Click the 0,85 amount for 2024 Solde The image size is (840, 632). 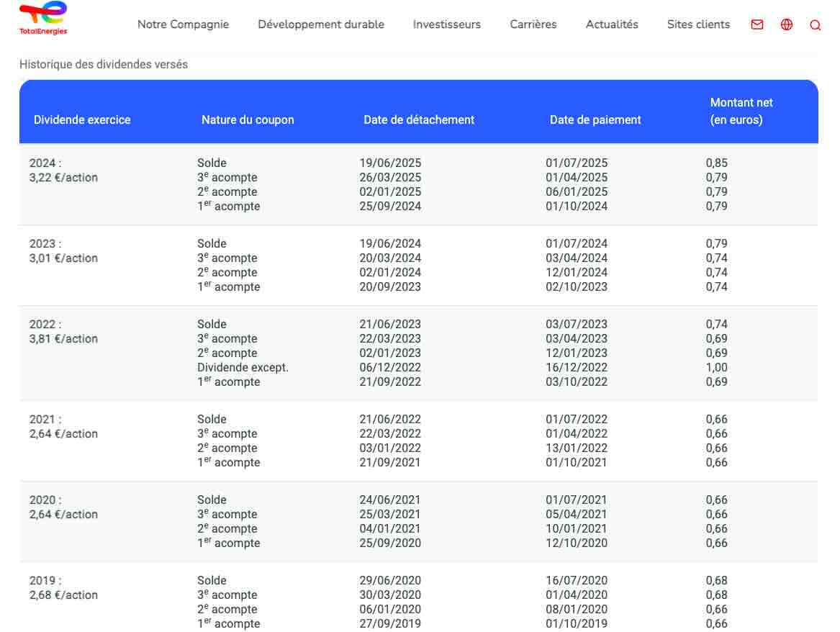tap(716, 163)
